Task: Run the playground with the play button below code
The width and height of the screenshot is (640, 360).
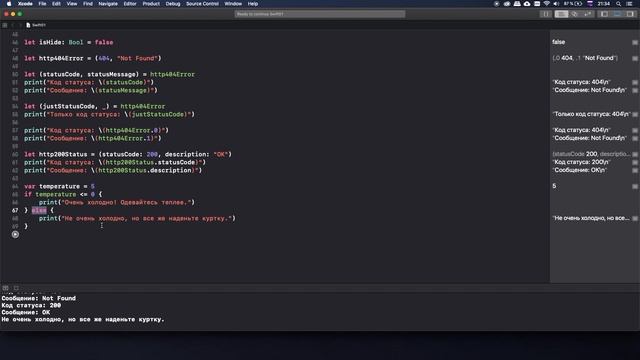Action: [x=15, y=234]
